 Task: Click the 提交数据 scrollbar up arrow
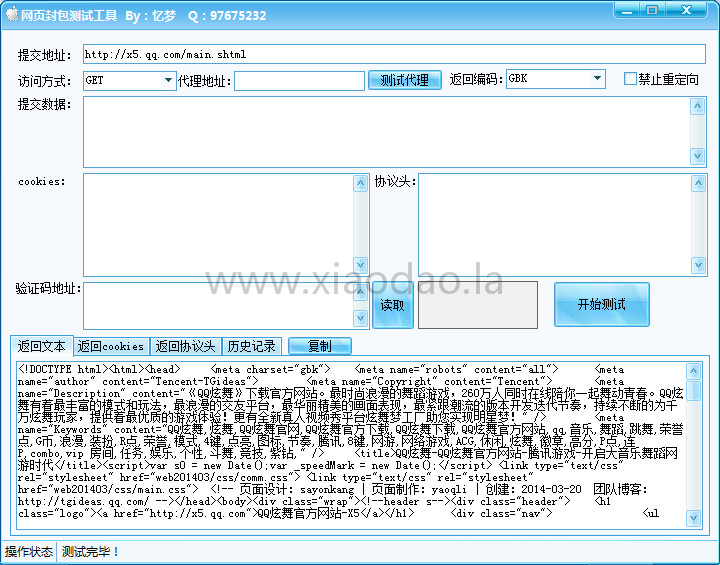[x=697, y=107]
